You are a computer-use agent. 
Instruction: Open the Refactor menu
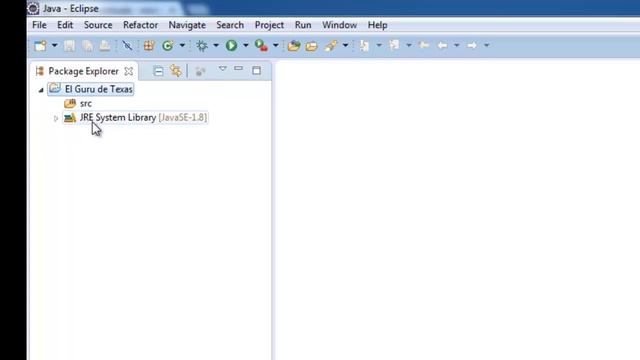(140, 25)
